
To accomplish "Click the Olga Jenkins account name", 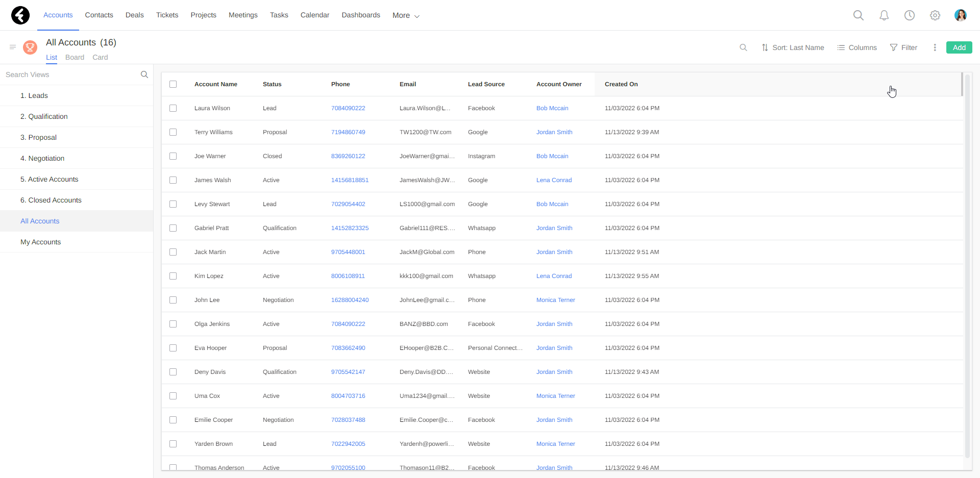I will [x=212, y=324].
